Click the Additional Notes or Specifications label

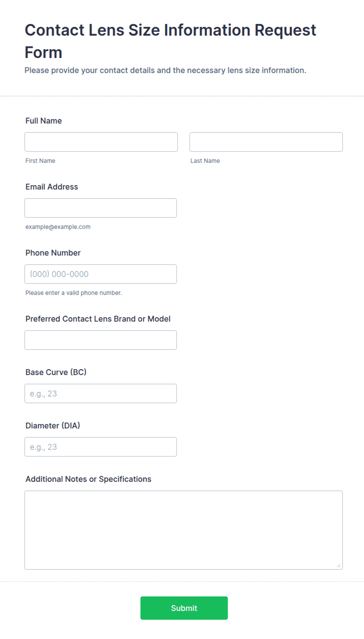[x=88, y=479]
